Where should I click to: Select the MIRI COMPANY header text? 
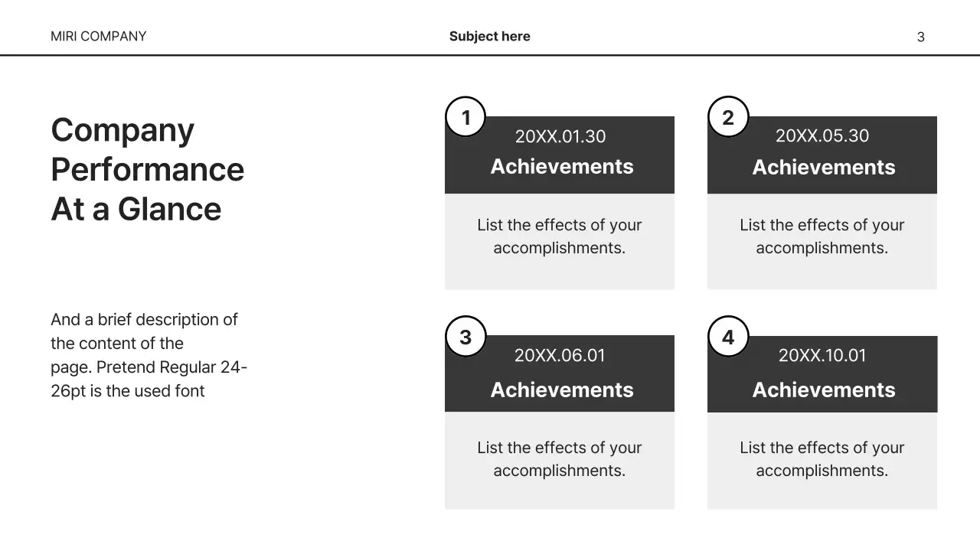(98, 36)
